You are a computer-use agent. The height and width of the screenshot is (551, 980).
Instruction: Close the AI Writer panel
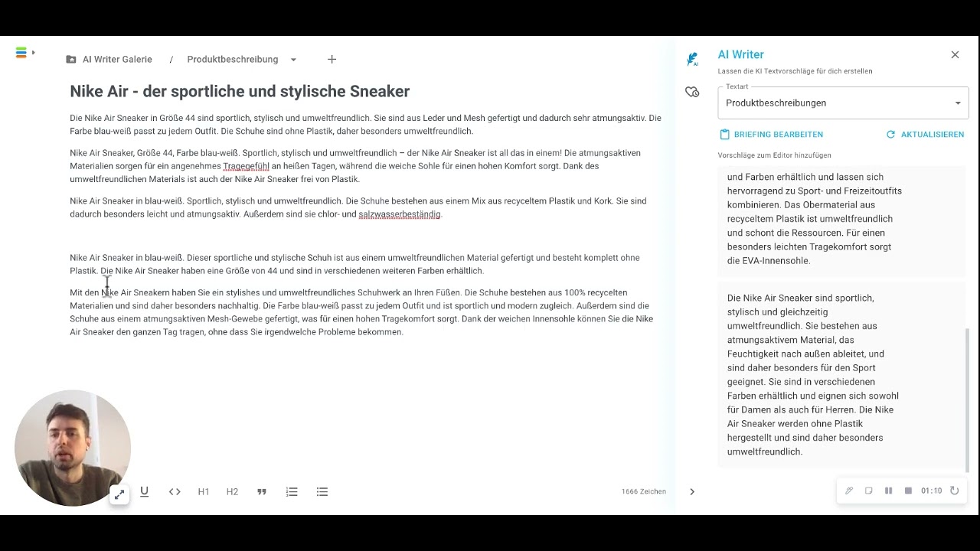(955, 54)
